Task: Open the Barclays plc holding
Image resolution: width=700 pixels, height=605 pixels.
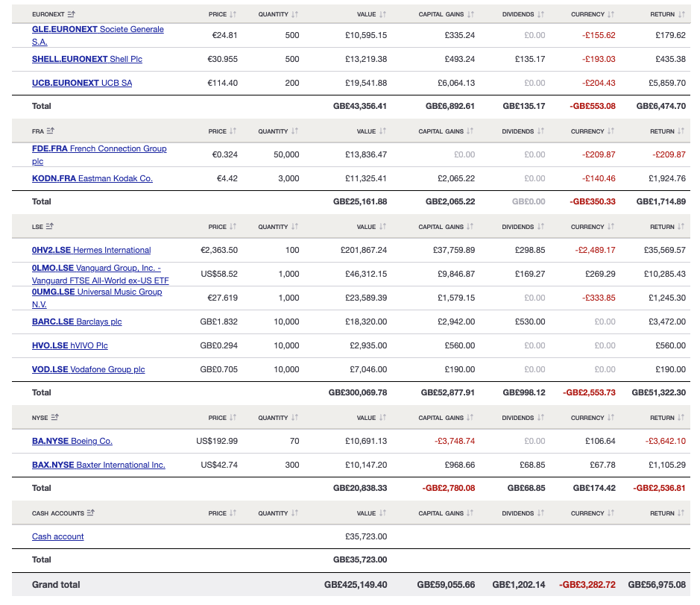Action: coord(78,322)
